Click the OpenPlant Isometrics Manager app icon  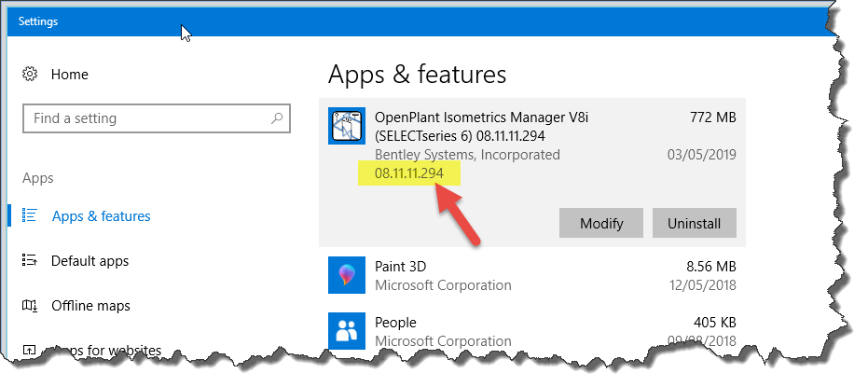(347, 126)
